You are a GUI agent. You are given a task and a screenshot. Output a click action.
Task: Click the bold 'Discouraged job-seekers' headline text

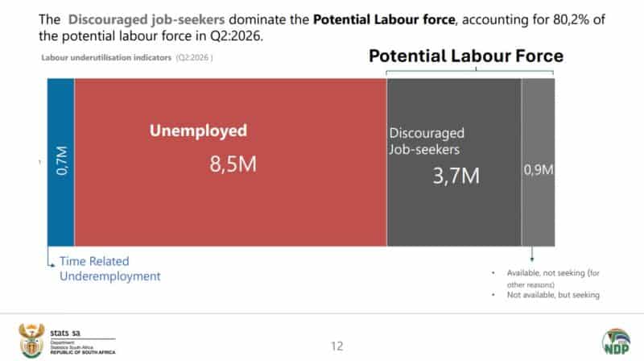point(147,19)
